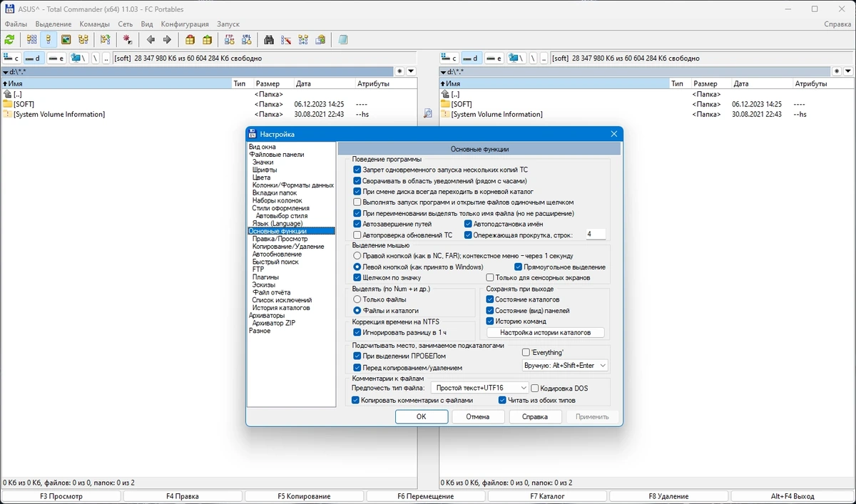The image size is (856, 504).
Task: Click the multi-rename tool toolbar icon
Action: 286,40
